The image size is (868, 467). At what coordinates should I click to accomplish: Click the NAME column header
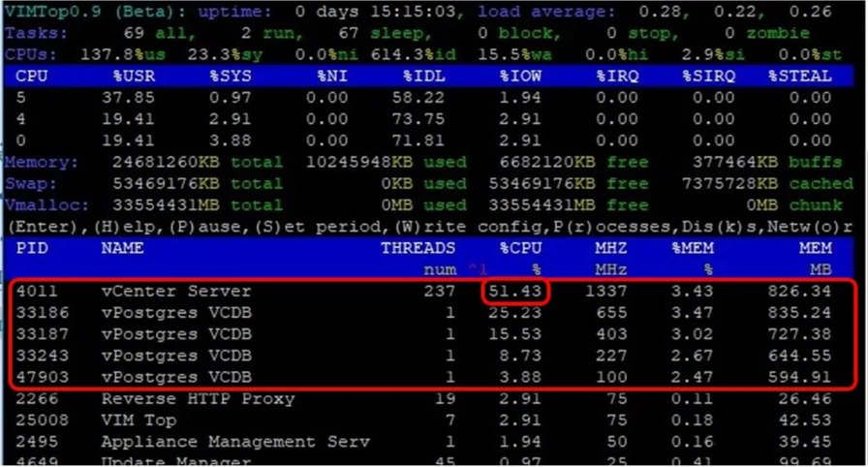pyautogui.click(x=122, y=248)
